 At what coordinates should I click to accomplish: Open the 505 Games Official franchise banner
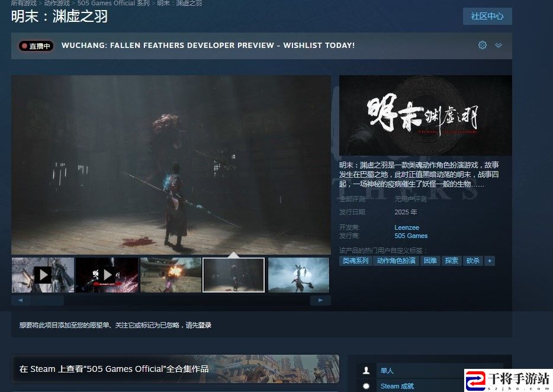[x=175, y=369]
